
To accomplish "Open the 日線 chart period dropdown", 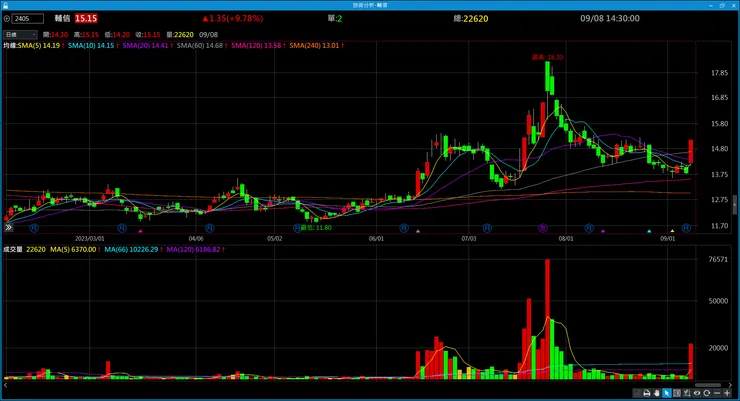I will [x=20, y=34].
